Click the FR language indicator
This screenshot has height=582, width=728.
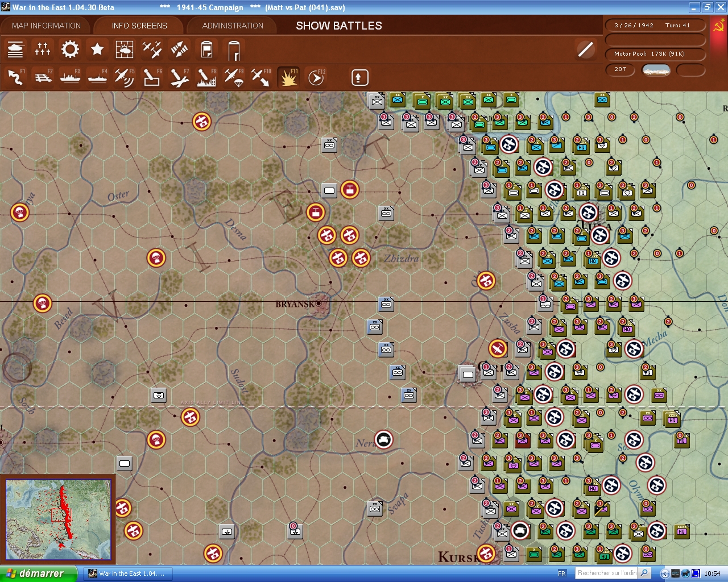coord(562,573)
